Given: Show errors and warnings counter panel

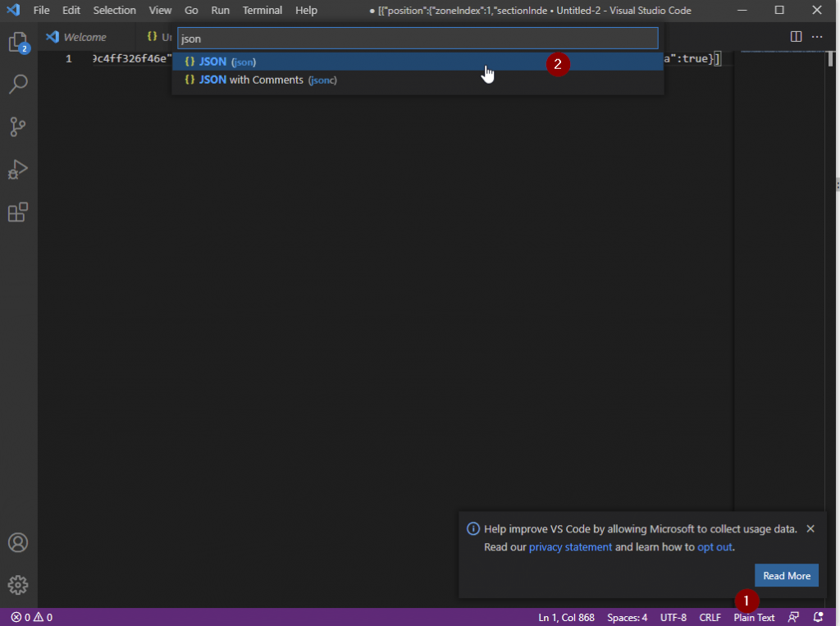Looking at the screenshot, I should pos(27,617).
